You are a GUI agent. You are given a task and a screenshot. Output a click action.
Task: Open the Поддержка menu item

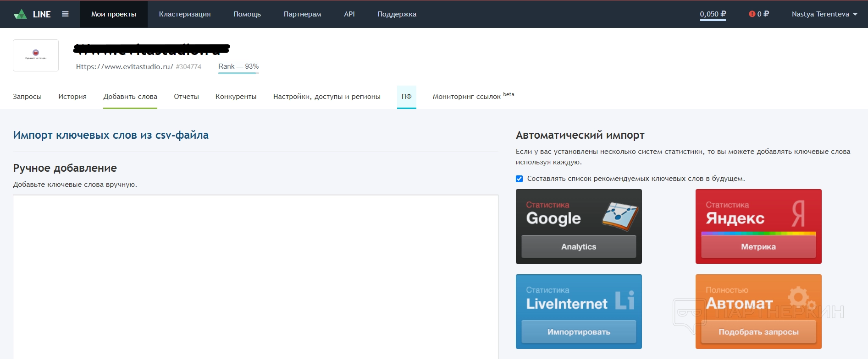pos(397,14)
